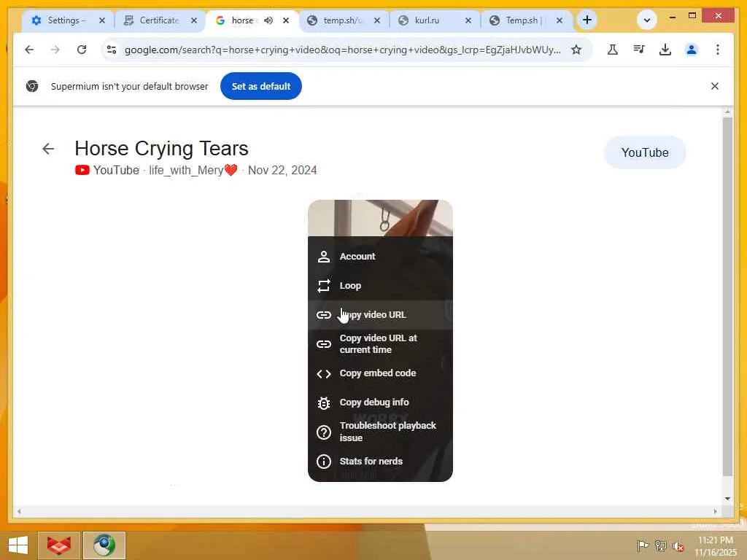Open the muted volume tray icon

(678, 546)
